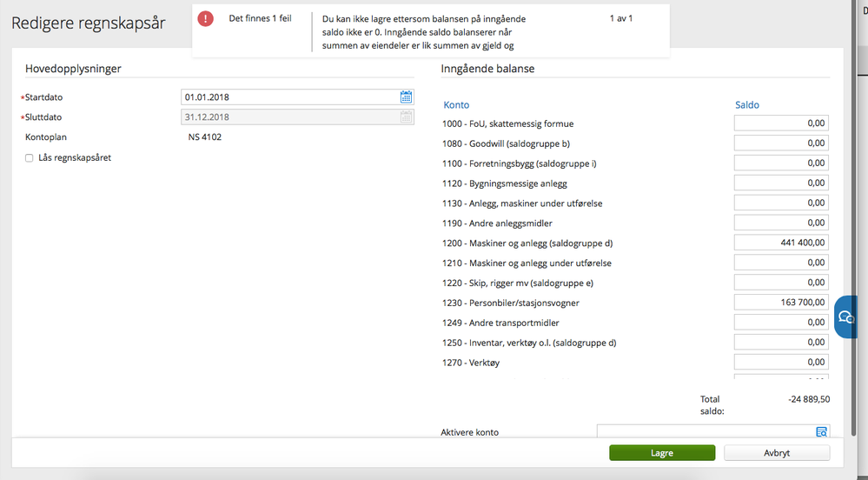Edit saldo for 1250 - Inventar, verktøy o.l.
This screenshot has width=868, height=480.
pos(781,343)
